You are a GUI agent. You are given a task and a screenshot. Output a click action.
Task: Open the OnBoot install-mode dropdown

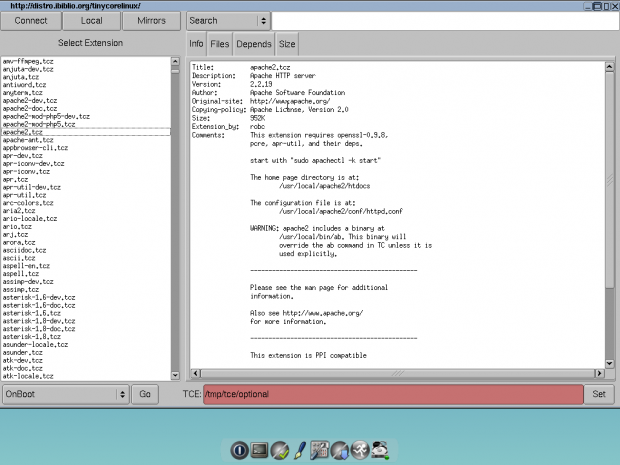66,394
